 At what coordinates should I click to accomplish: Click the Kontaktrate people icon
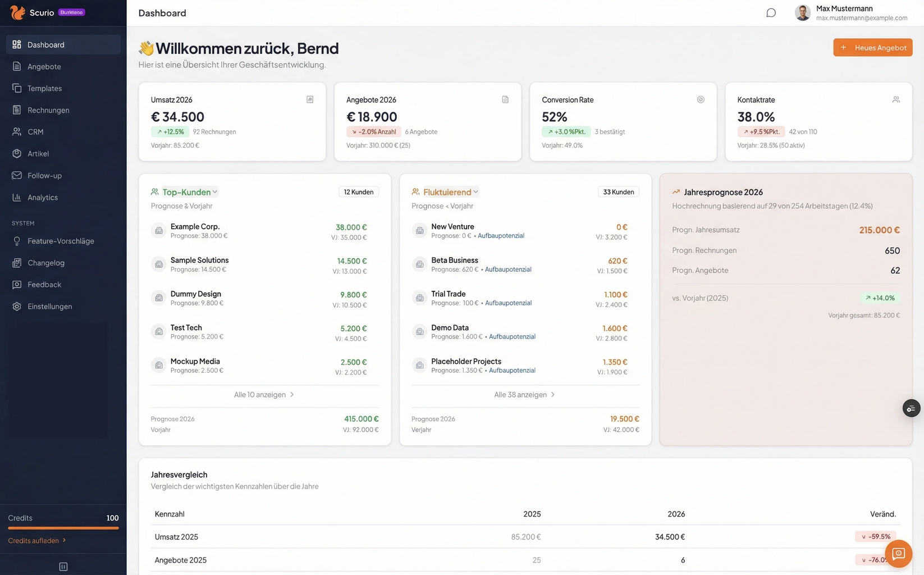tap(896, 99)
